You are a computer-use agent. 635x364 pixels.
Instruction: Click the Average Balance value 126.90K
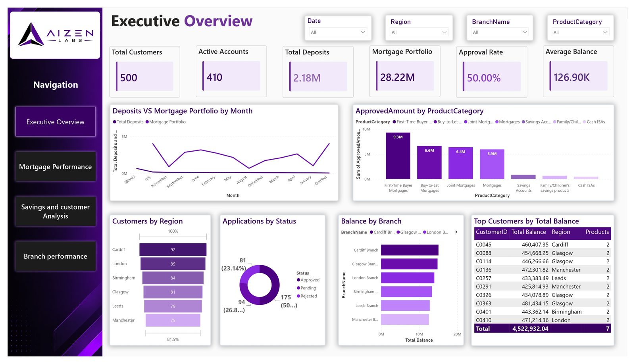pos(571,77)
